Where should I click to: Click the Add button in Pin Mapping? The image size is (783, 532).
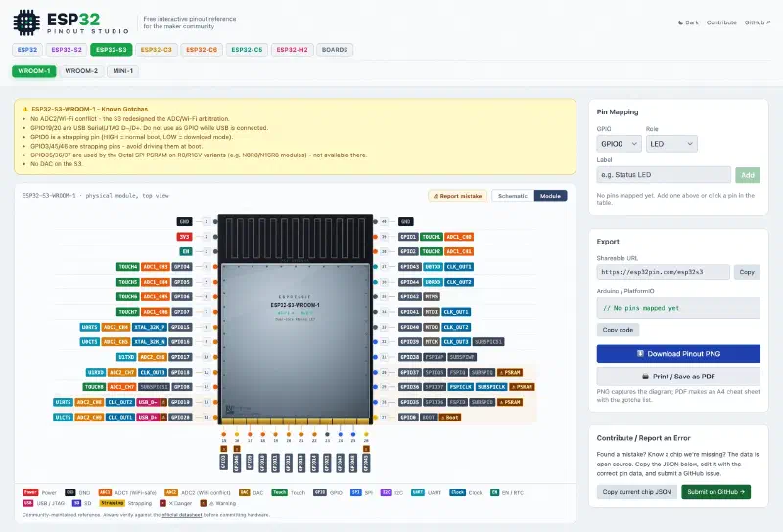[x=748, y=175]
